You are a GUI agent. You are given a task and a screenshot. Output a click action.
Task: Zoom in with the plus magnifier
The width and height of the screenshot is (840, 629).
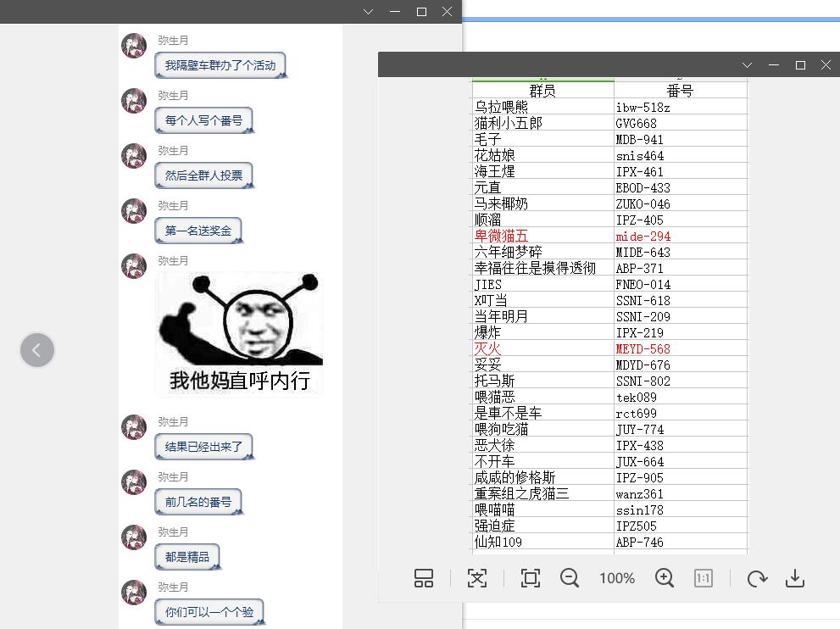tap(665, 578)
